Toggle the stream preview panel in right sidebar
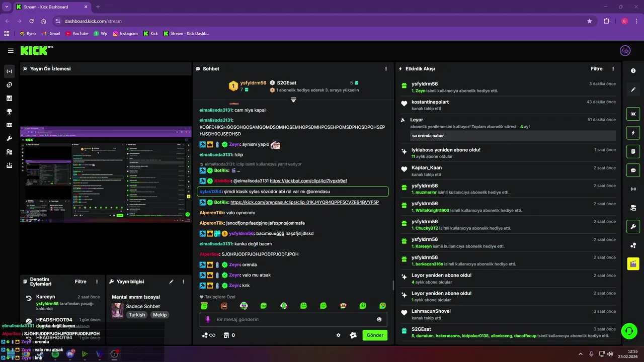644x362 pixels. click(633, 114)
